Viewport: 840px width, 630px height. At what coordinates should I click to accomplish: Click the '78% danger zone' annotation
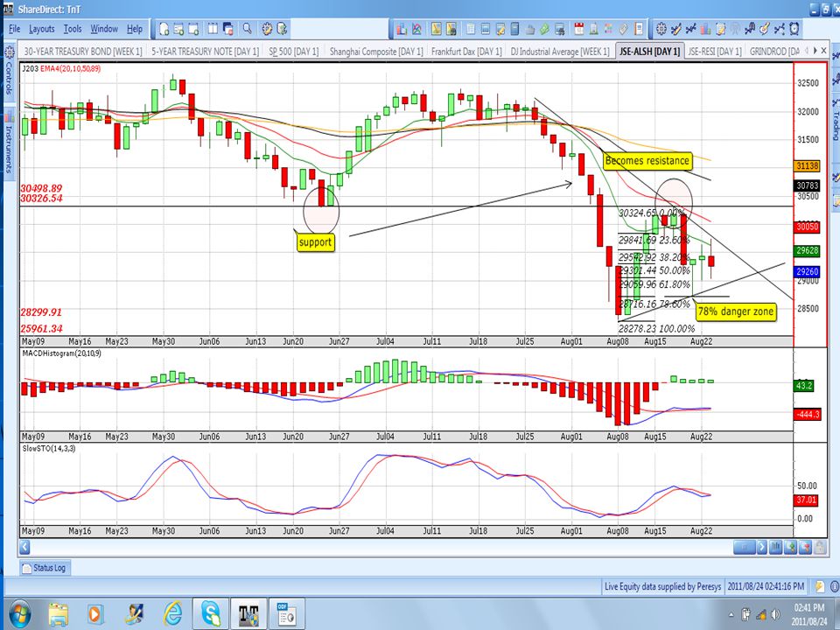pyautogui.click(x=736, y=311)
